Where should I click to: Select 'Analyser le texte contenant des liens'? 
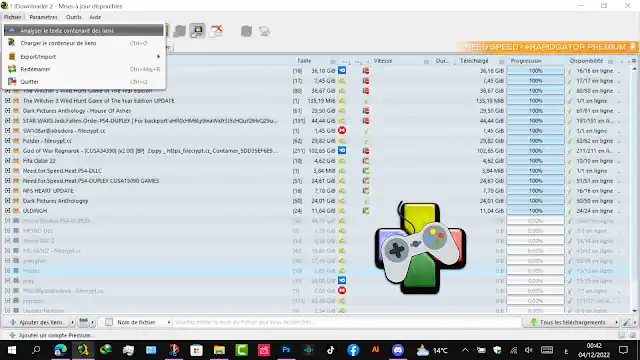click(x=84, y=30)
